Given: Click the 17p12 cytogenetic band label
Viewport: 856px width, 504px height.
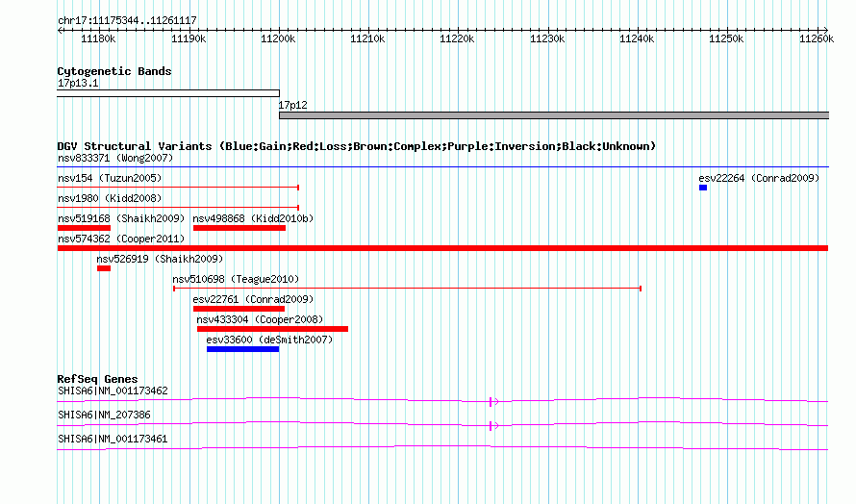Looking at the screenshot, I should tap(293, 105).
